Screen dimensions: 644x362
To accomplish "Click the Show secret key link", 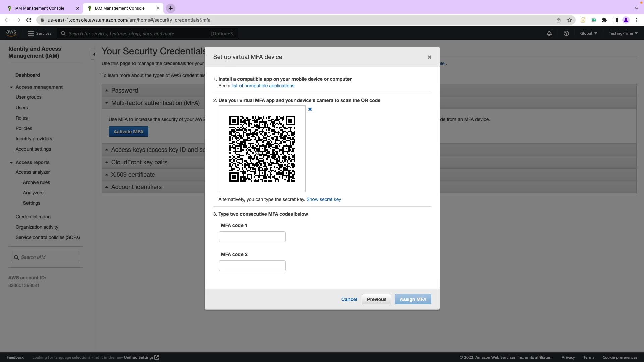I will [x=323, y=199].
